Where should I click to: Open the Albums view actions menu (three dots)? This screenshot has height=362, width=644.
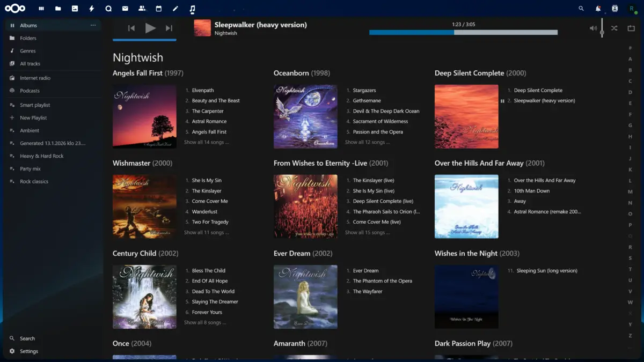(x=93, y=25)
